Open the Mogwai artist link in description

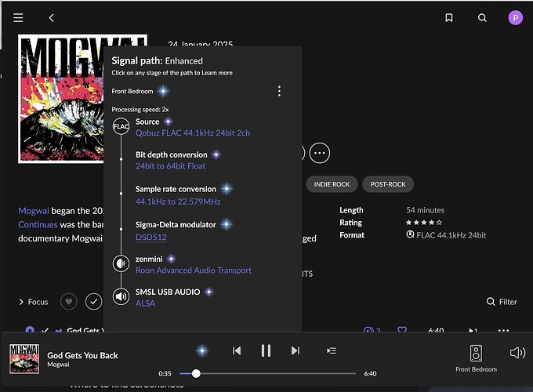pos(34,211)
